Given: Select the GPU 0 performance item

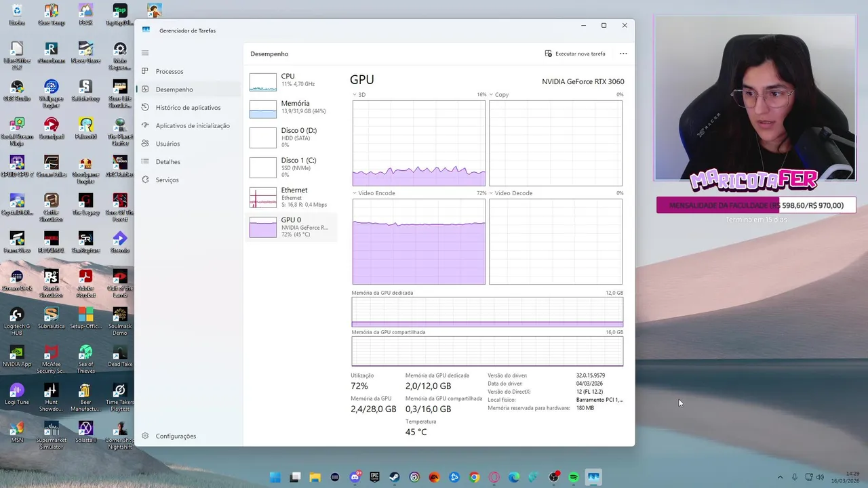Looking at the screenshot, I should pyautogui.click(x=291, y=227).
